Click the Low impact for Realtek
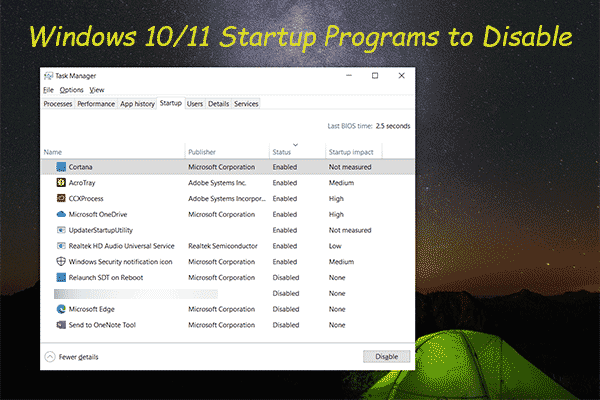The width and height of the screenshot is (600, 400). 335,246
